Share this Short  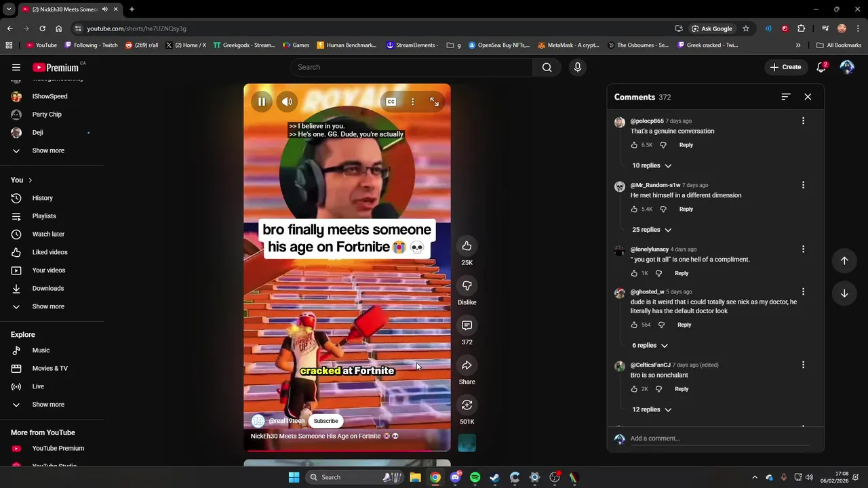point(467,365)
